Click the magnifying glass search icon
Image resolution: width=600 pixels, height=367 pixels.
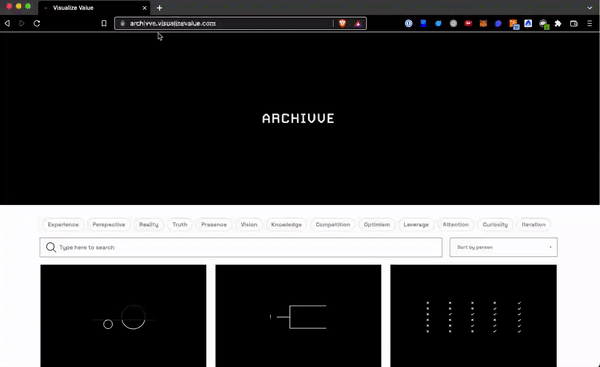tap(51, 247)
